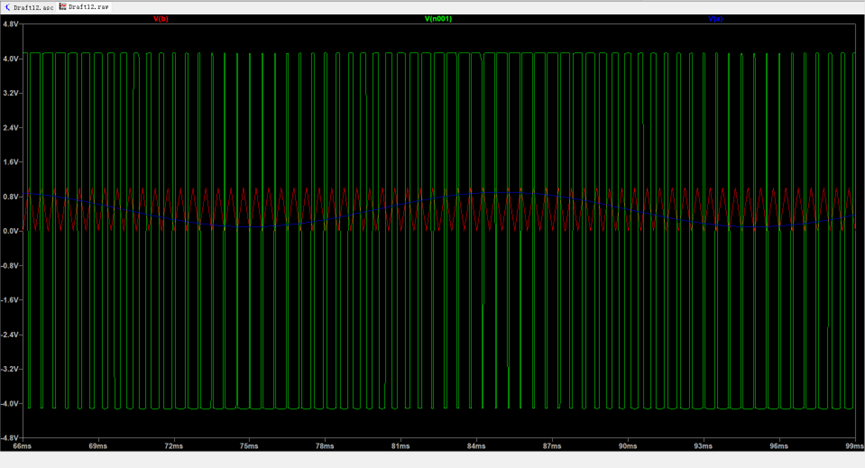Viewport: 865px width, 468px height.
Task: Click the blue V(a) trace label
Action: click(x=716, y=19)
